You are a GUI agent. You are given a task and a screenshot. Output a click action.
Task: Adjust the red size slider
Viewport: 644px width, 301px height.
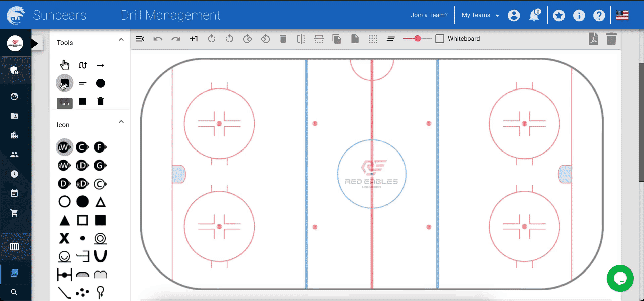pyautogui.click(x=417, y=39)
